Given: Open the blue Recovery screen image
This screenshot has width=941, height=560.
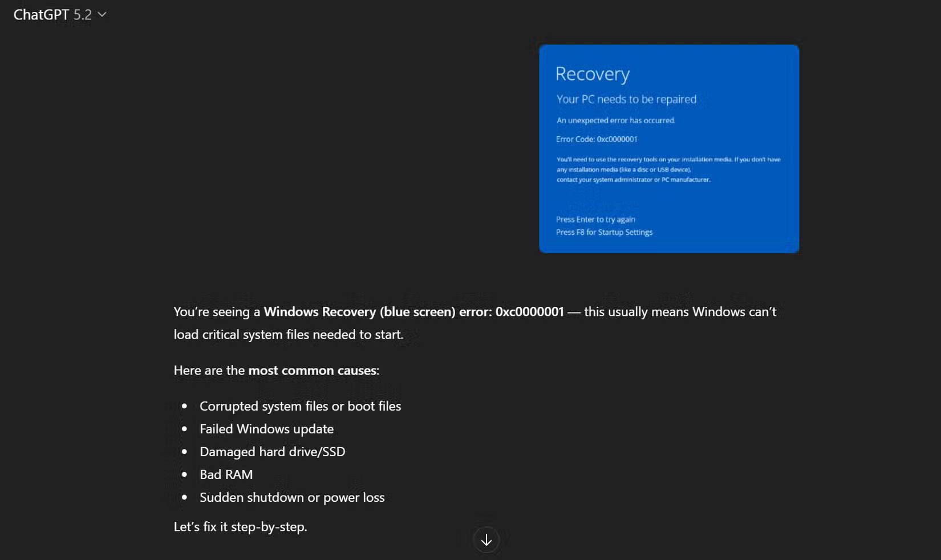Looking at the screenshot, I should (x=668, y=149).
